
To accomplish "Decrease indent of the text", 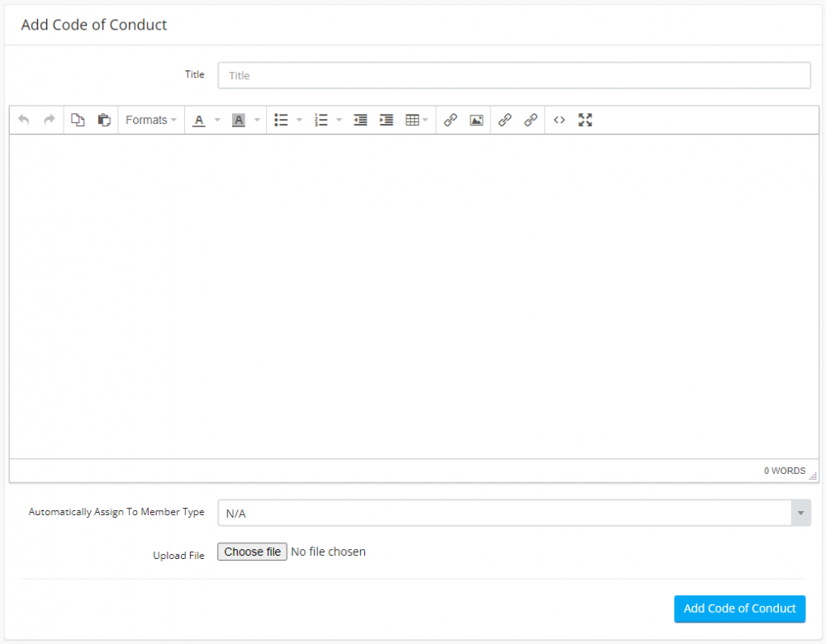I will click(360, 120).
